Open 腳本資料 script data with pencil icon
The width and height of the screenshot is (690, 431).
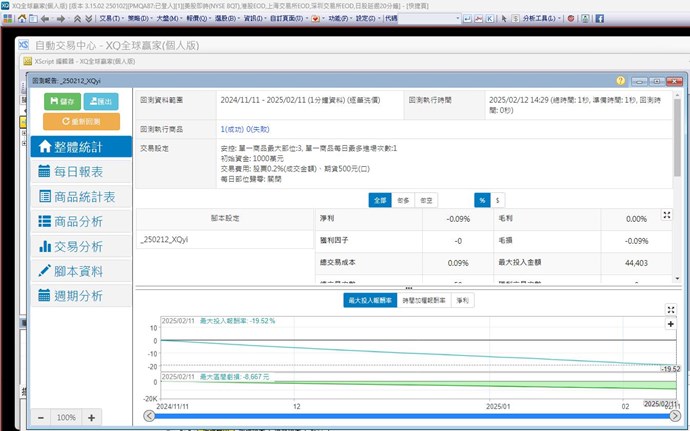click(x=81, y=271)
